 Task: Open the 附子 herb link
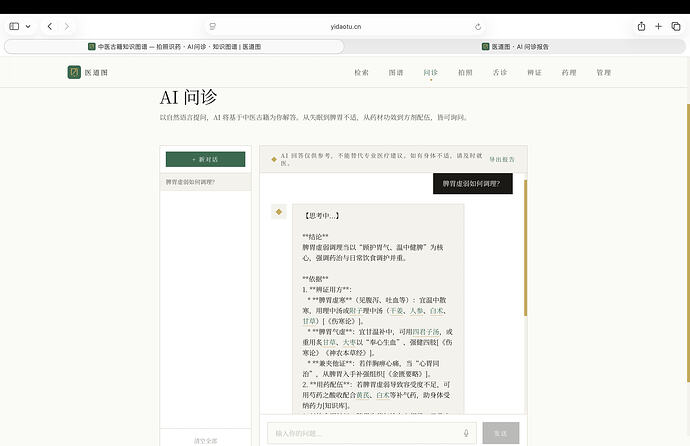click(x=356, y=311)
